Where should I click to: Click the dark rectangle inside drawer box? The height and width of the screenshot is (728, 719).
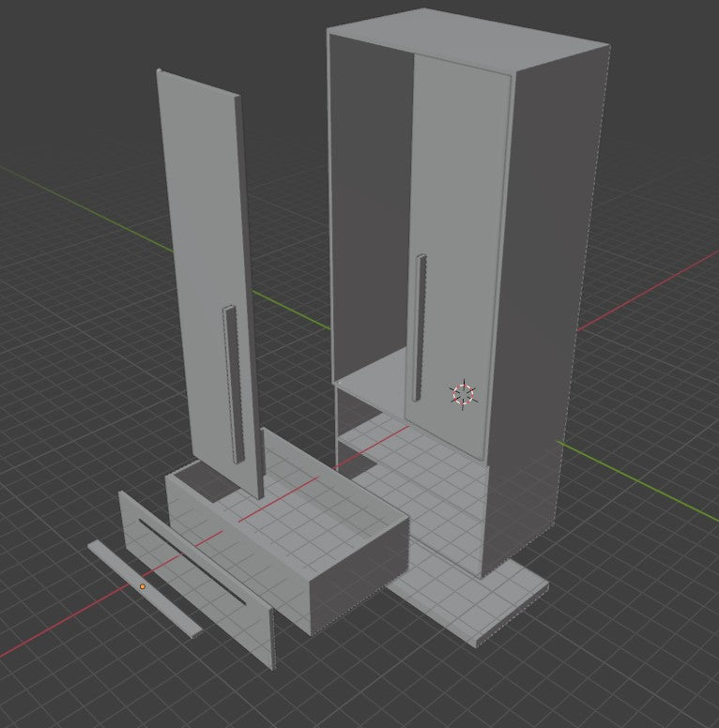(x=207, y=482)
